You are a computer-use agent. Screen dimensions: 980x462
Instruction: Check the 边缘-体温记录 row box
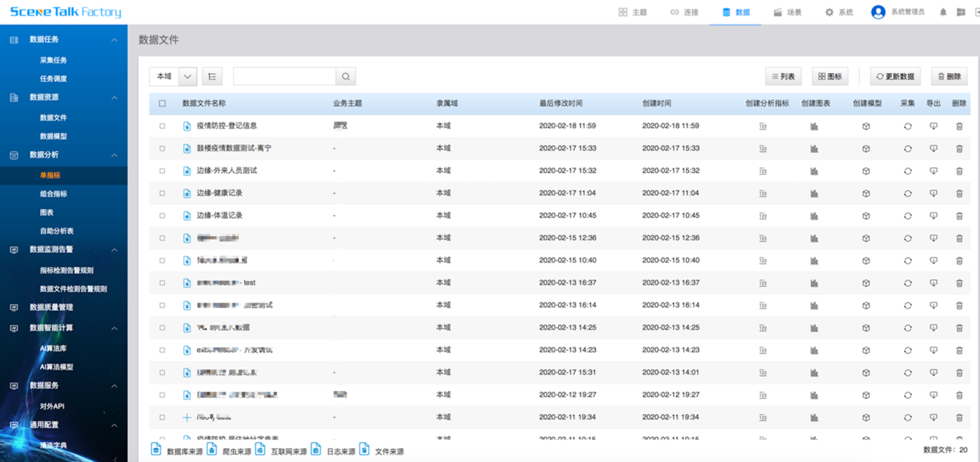(x=163, y=216)
